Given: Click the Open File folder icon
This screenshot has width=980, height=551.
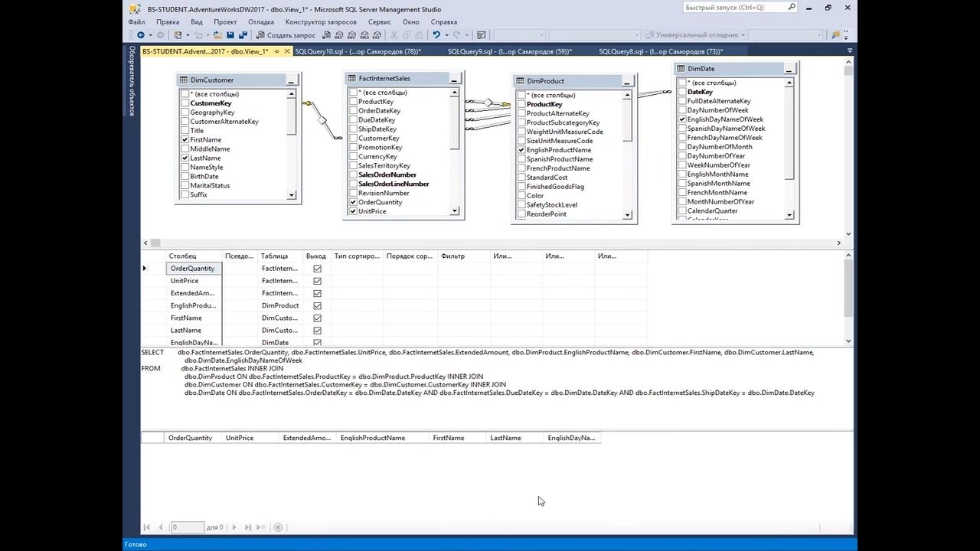Looking at the screenshot, I should (218, 35).
